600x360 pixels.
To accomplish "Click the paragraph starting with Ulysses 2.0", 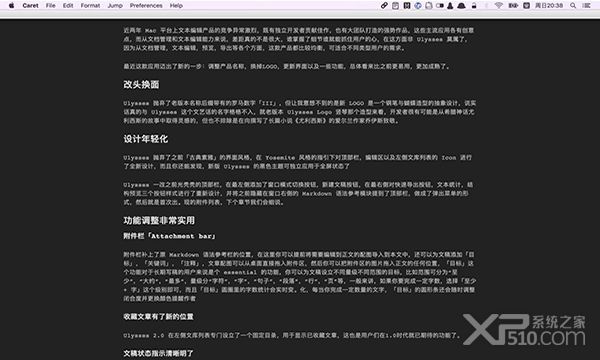I will pyautogui.click(x=292, y=335).
